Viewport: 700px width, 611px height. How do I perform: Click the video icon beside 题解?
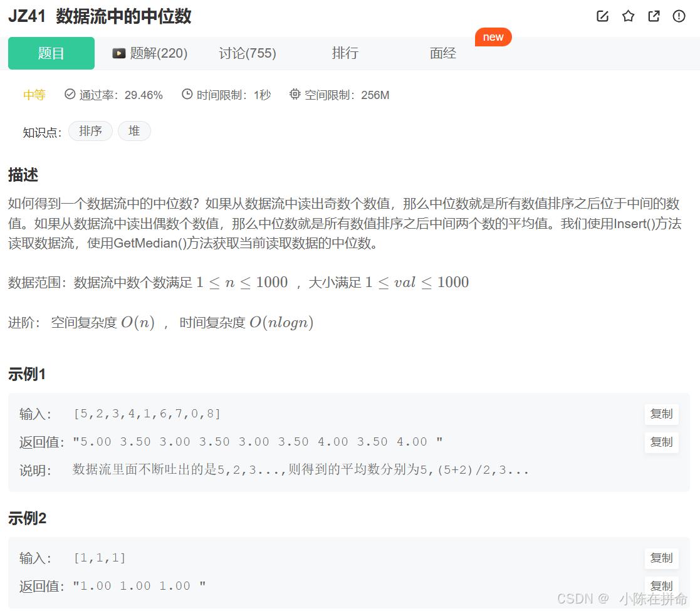click(118, 53)
